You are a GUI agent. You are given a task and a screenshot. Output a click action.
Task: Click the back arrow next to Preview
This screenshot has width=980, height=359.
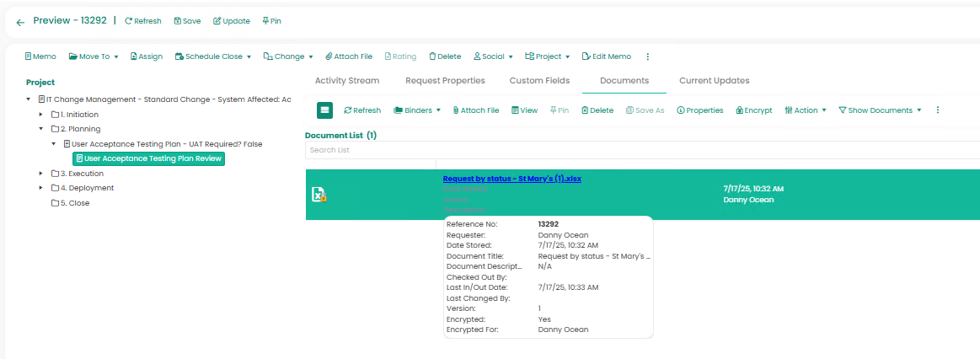[20, 22]
